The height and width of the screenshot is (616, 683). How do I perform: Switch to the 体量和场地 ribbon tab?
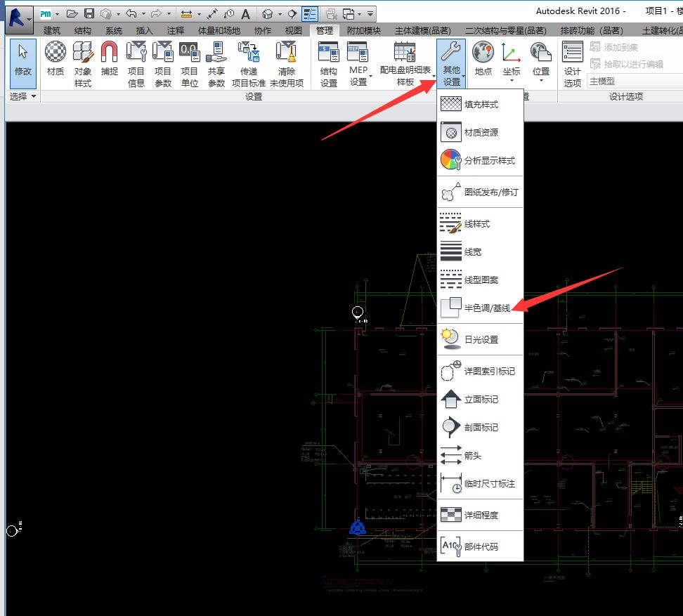(219, 30)
